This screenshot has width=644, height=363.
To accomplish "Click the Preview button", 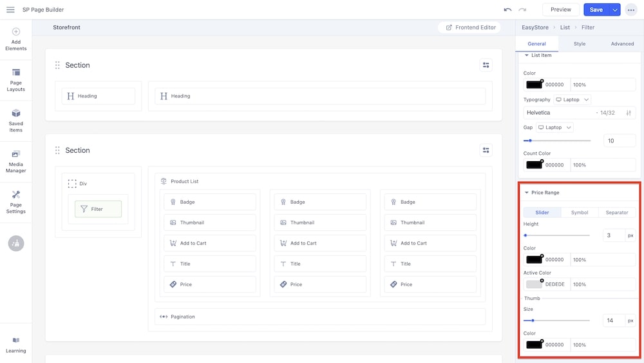I will click(x=560, y=10).
